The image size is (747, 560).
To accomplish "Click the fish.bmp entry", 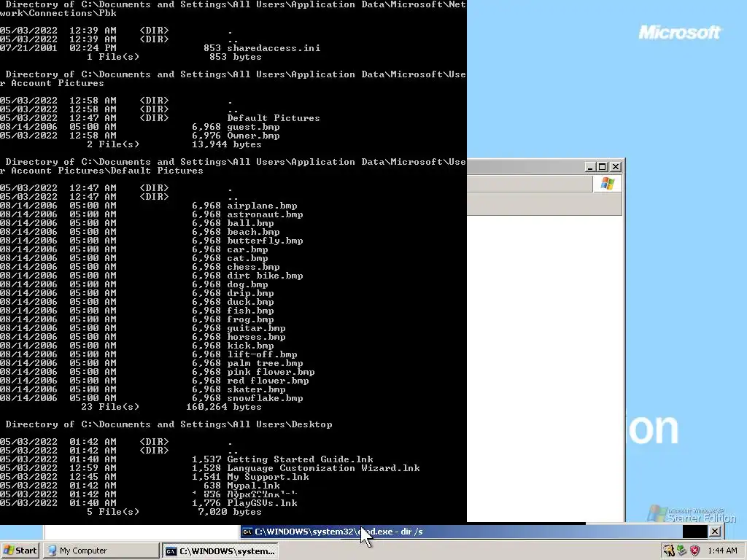I will [250, 311].
